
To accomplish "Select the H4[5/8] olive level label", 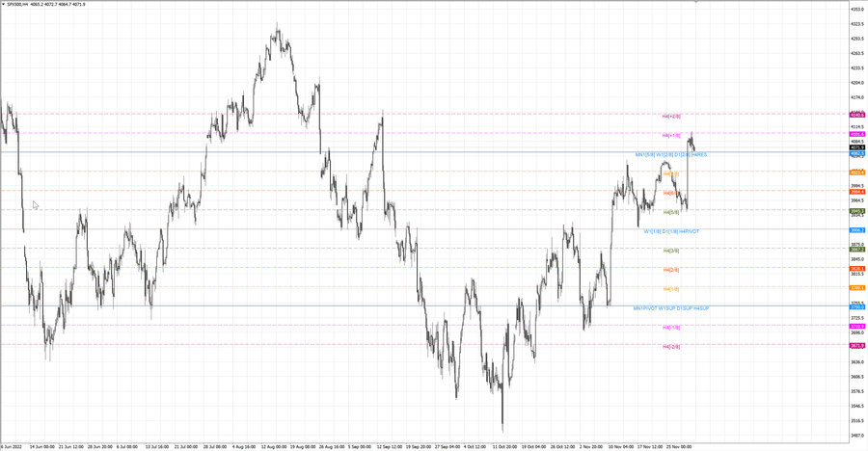I will point(671,213).
